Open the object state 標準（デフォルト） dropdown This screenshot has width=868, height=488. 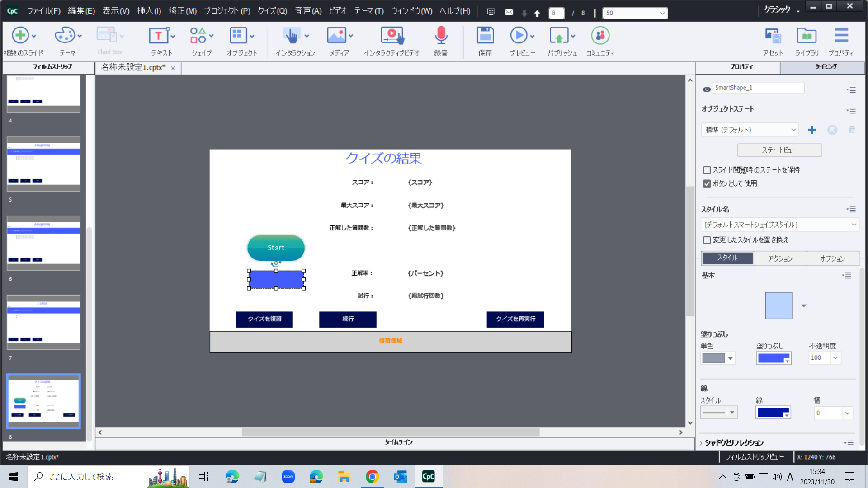click(x=749, y=130)
